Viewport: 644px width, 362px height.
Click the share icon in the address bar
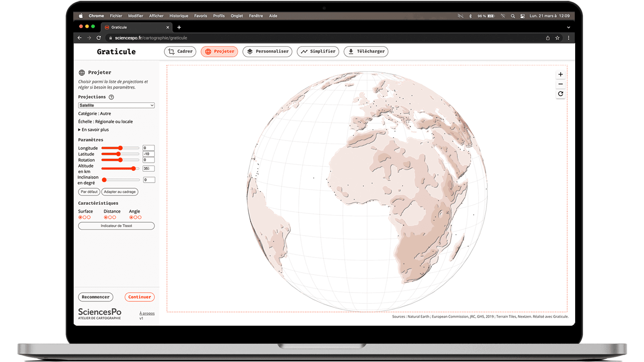point(548,38)
